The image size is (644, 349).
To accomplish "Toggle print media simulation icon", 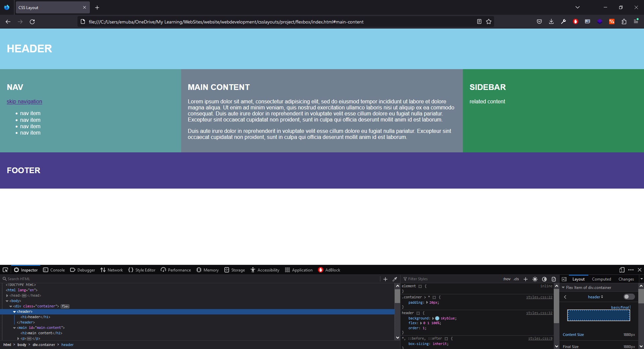I will point(554,279).
